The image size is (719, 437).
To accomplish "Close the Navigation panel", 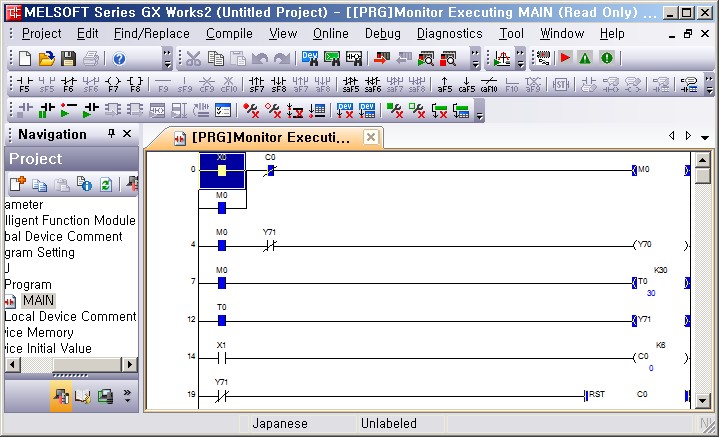I will click(127, 134).
